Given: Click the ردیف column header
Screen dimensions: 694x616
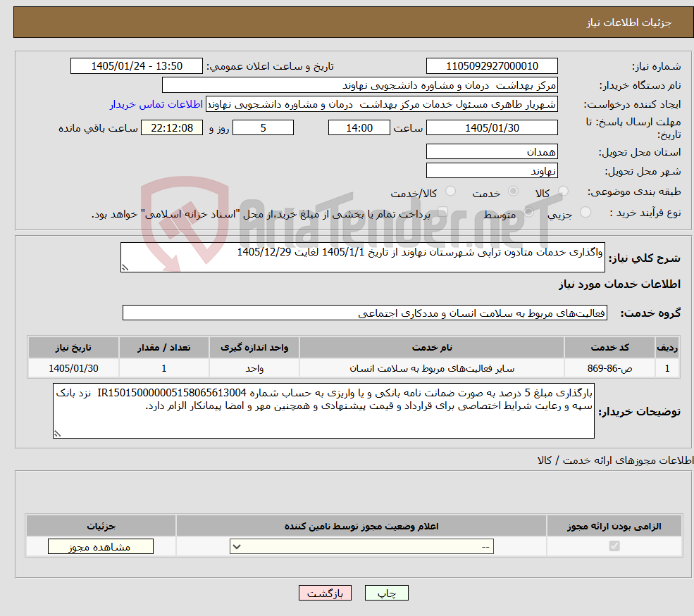Looking at the screenshot, I should click(667, 348).
